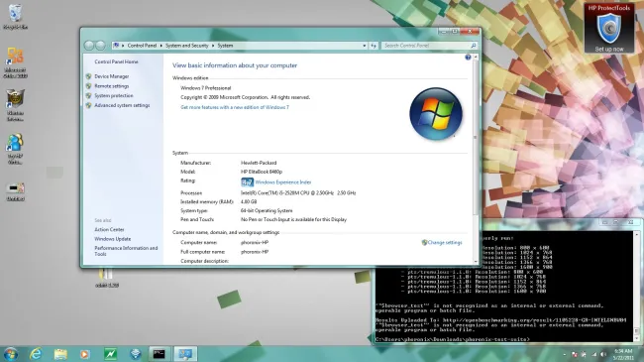Click the Control Panel System taskbar button
Viewport: 644px width, 362px height.
click(185, 354)
